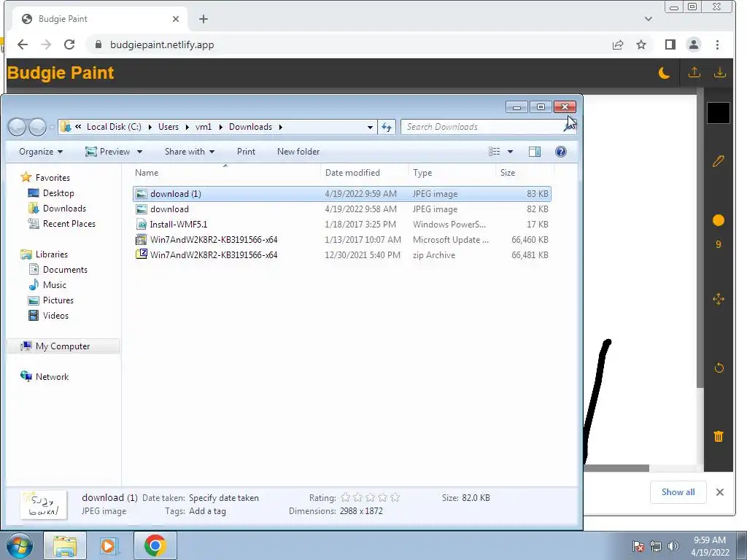Click in Search Downloads field
Screen dimensions: 747x560
[x=484, y=127]
